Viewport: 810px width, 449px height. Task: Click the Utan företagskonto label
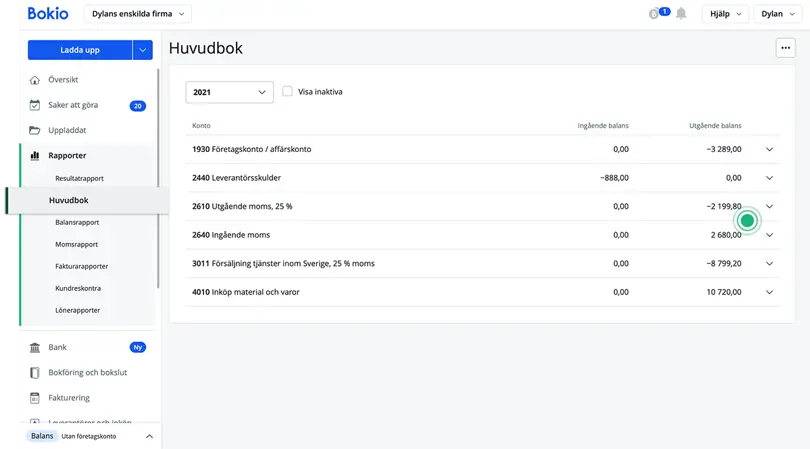click(x=88, y=437)
